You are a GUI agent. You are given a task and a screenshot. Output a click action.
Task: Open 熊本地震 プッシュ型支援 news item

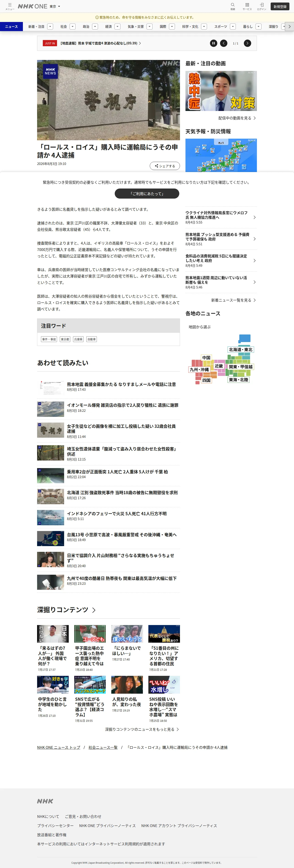221,239
